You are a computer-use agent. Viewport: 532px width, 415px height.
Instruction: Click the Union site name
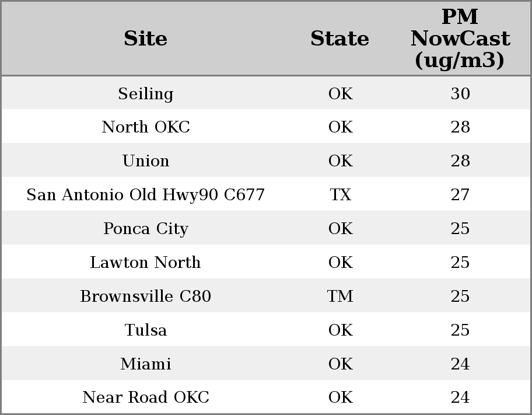(x=146, y=161)
